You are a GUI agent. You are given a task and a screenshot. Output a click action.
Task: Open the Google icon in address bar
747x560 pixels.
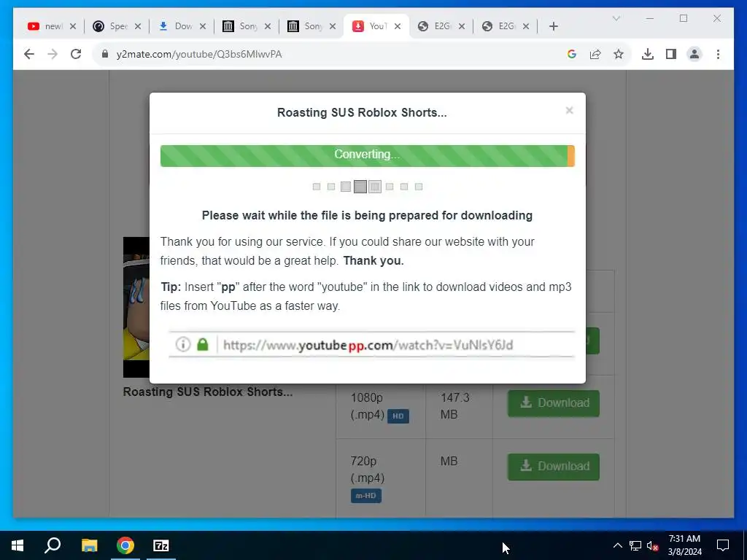point(572,54)
